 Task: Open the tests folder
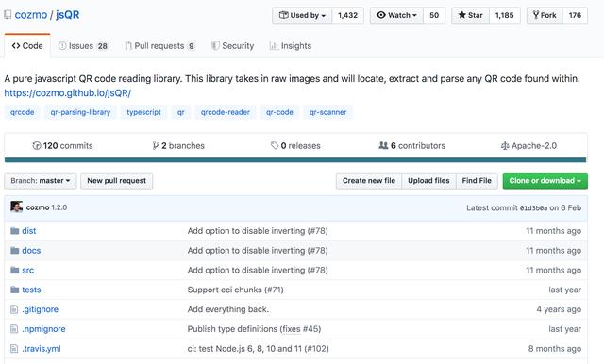pos(31,290)
